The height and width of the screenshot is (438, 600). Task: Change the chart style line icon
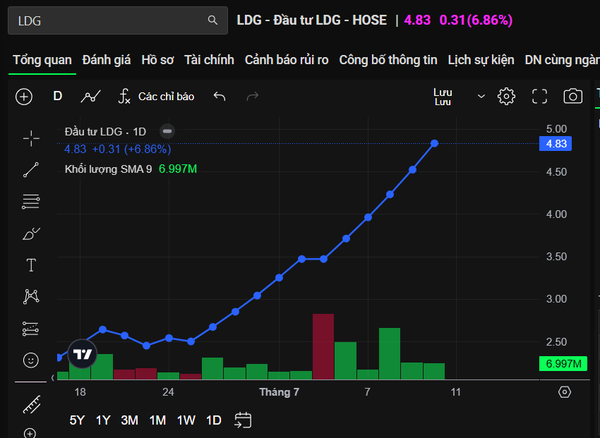91,96
